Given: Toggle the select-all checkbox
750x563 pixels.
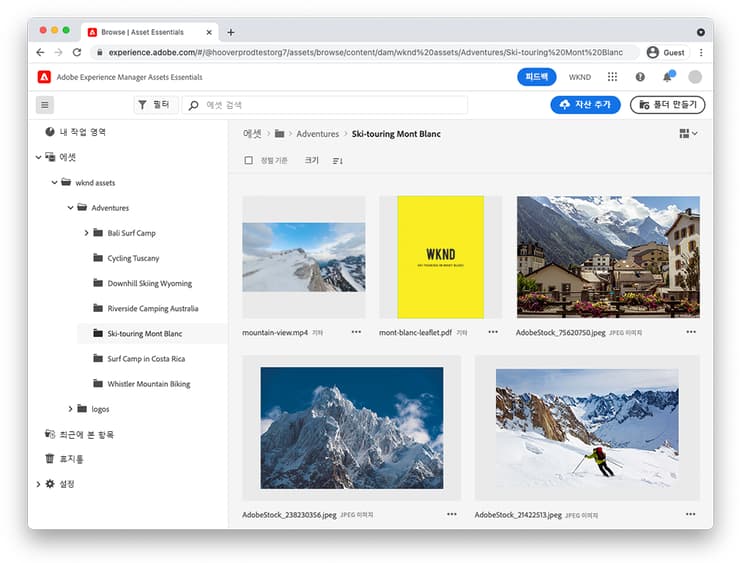Looking at the screenshot, I should pyautogui.click(x=248, y=160).
